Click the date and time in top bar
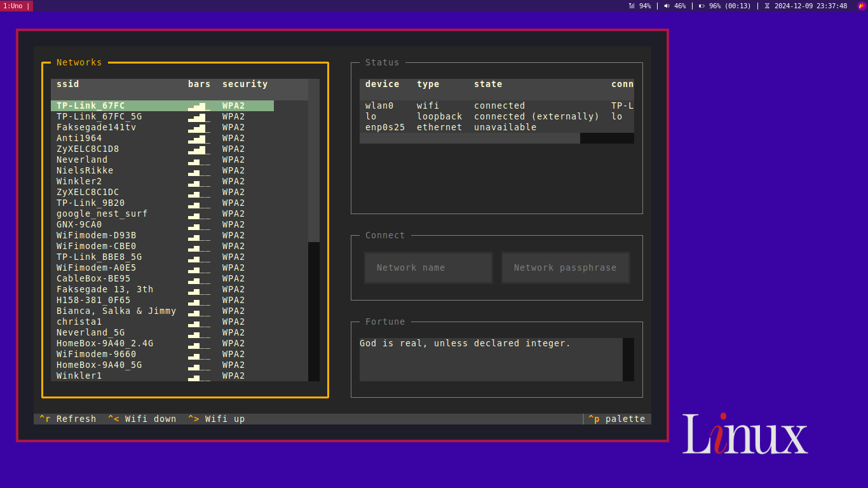This screenshot has width=868, height=488. 811,6
